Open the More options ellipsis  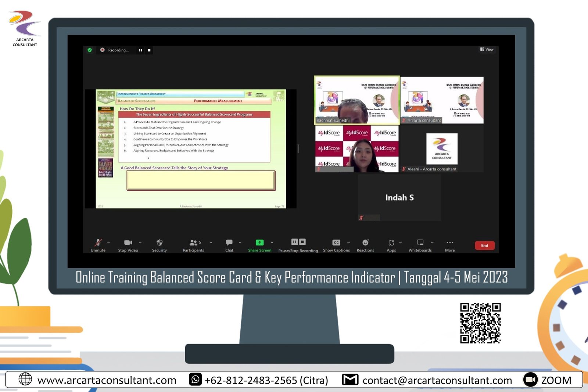coord(450,243)
